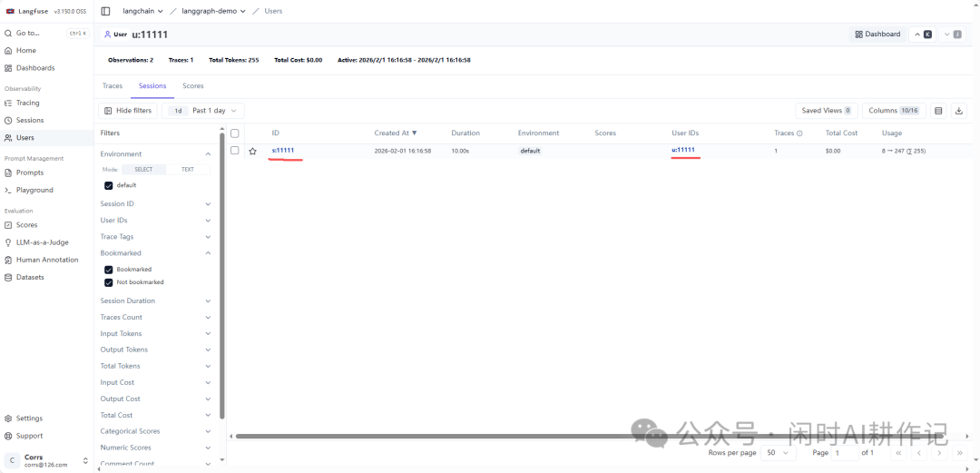Open the Columns 10/16 selector
The width and height of the screenshot is (980, 473).
894,111
